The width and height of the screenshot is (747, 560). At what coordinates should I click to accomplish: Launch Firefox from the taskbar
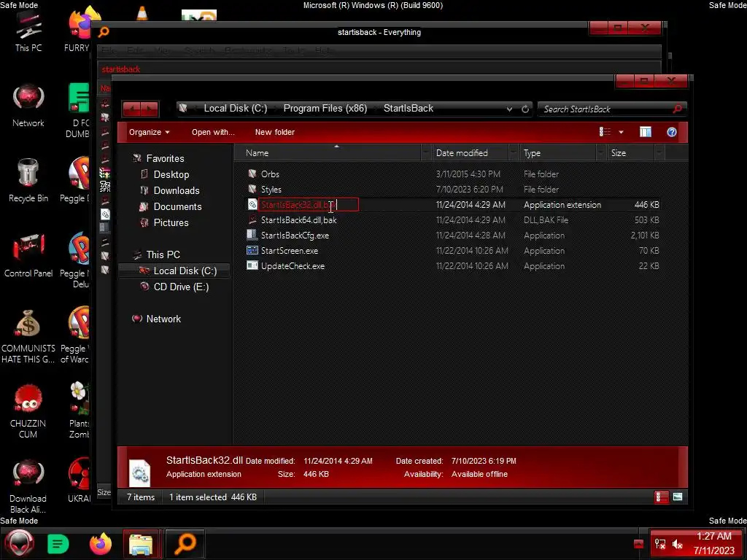[101, 544]
